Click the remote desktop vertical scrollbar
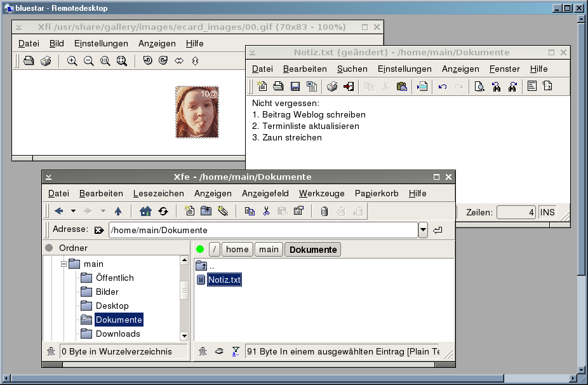Viewport: 588px width, 385px height. (x=582, y=191)
